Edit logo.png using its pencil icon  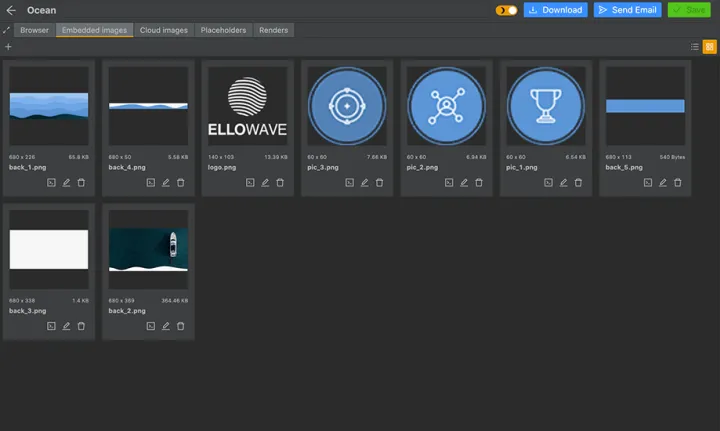265,183
